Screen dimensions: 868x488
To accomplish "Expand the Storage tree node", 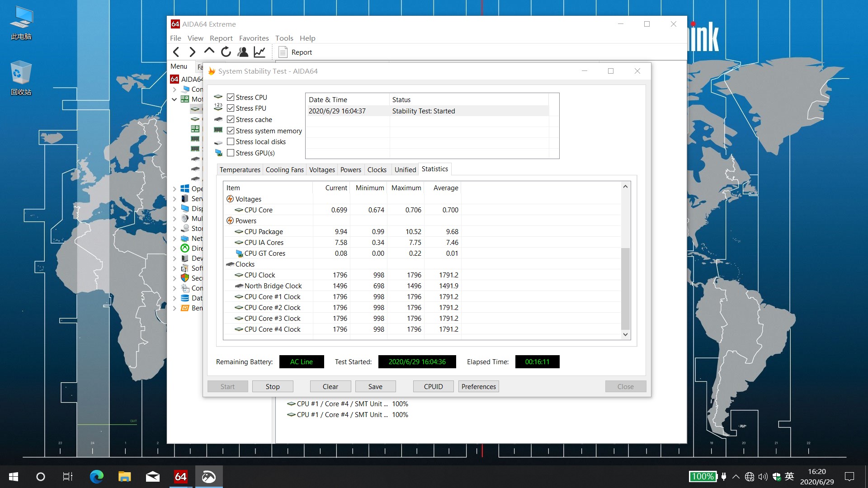I will tap(175, 228).
